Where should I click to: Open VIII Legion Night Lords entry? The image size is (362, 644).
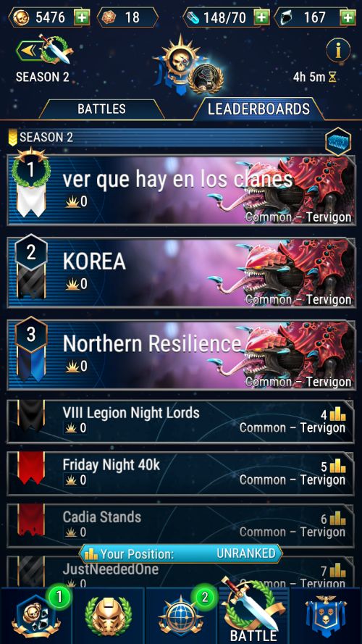pyautogui.click(x=181, y=422)
